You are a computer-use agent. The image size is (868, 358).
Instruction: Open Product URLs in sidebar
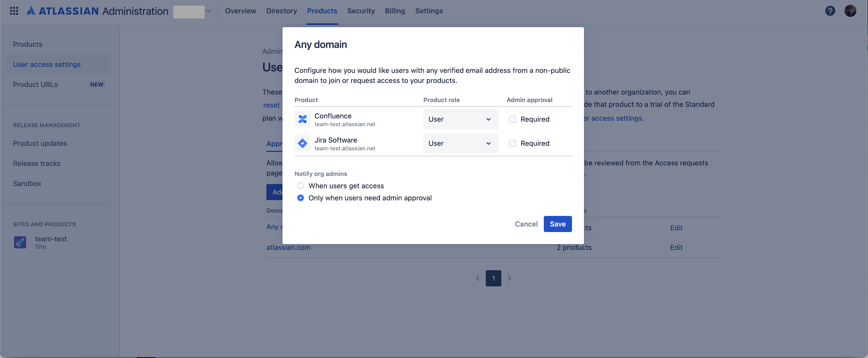[35, 85]
